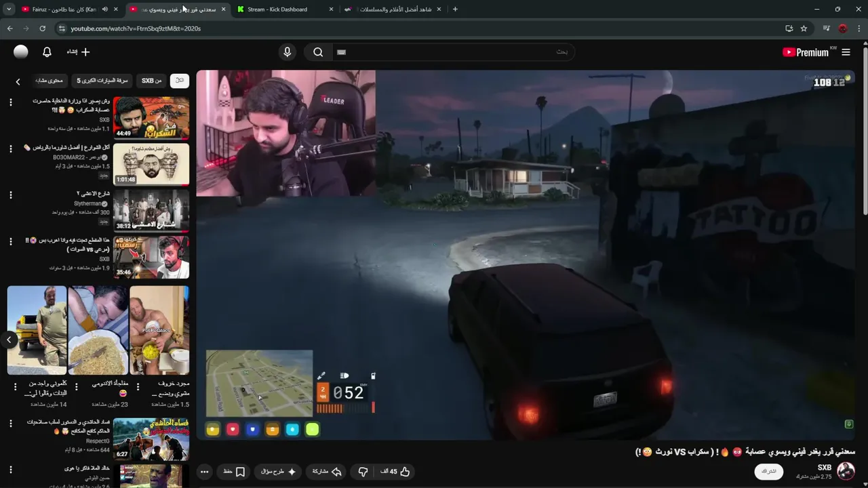The height and width of the screenshot is (488, 868).
Task: View site information icon in address bar
Action: coord(62,28)
